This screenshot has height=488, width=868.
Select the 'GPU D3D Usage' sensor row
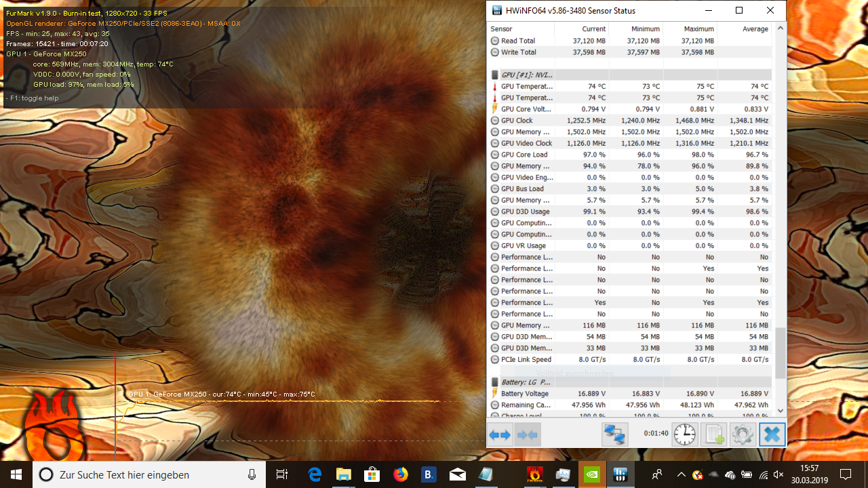tap(630, 211)
